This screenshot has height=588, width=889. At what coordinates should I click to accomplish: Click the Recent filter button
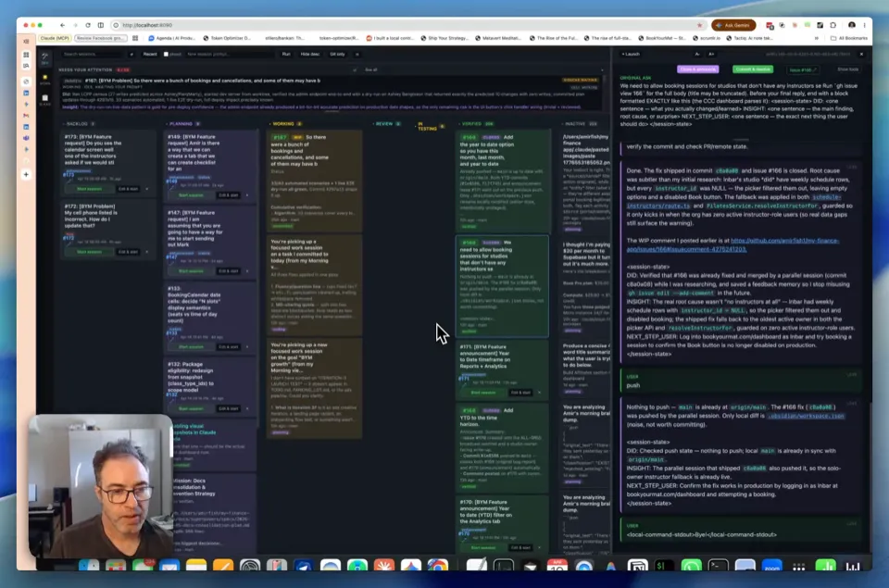pos(150,54)
